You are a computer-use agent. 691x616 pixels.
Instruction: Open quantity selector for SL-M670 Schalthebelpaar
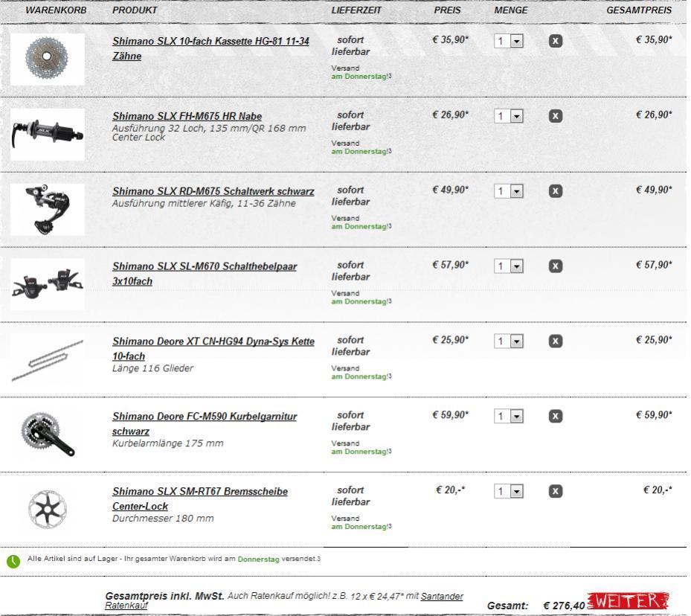coord(509,266)
